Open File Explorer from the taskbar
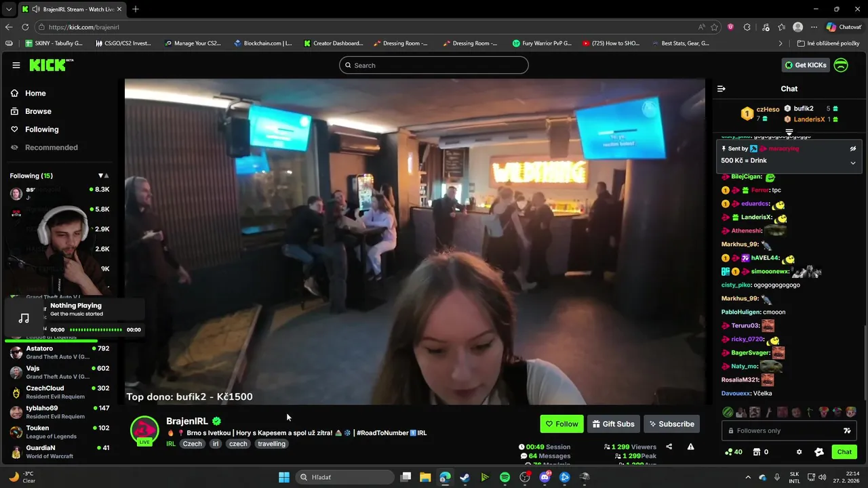This screenshot has width=868, height=488. point(425,477)
